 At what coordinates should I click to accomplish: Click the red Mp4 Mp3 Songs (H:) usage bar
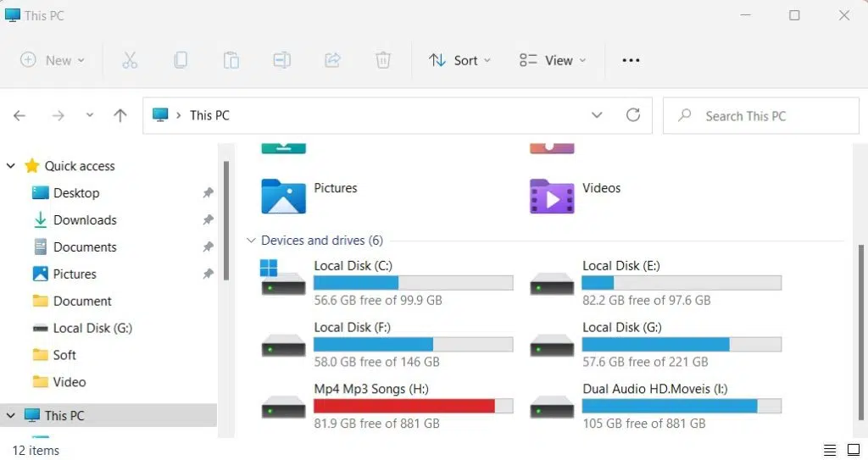pos(404,406)
